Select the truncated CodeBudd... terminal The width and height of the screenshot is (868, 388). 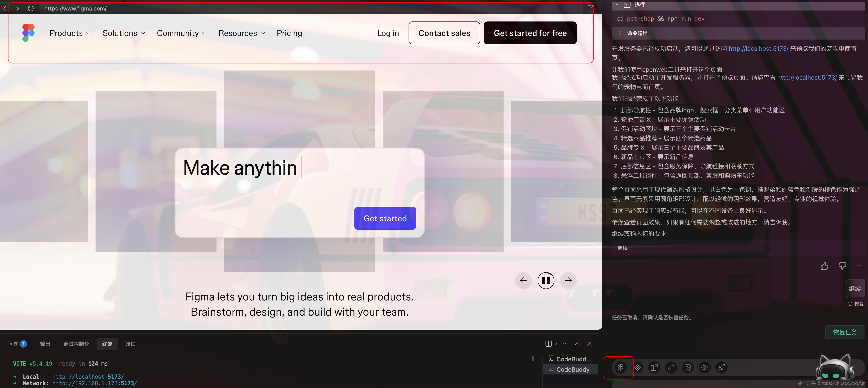(x=570, y=359)
